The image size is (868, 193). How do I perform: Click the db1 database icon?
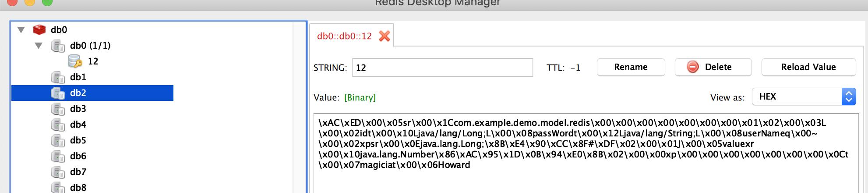(58, 77)
